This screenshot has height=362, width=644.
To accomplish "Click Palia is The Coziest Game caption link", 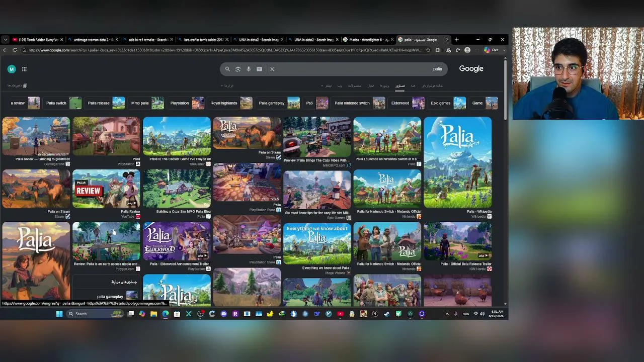I will pos(180,159).
